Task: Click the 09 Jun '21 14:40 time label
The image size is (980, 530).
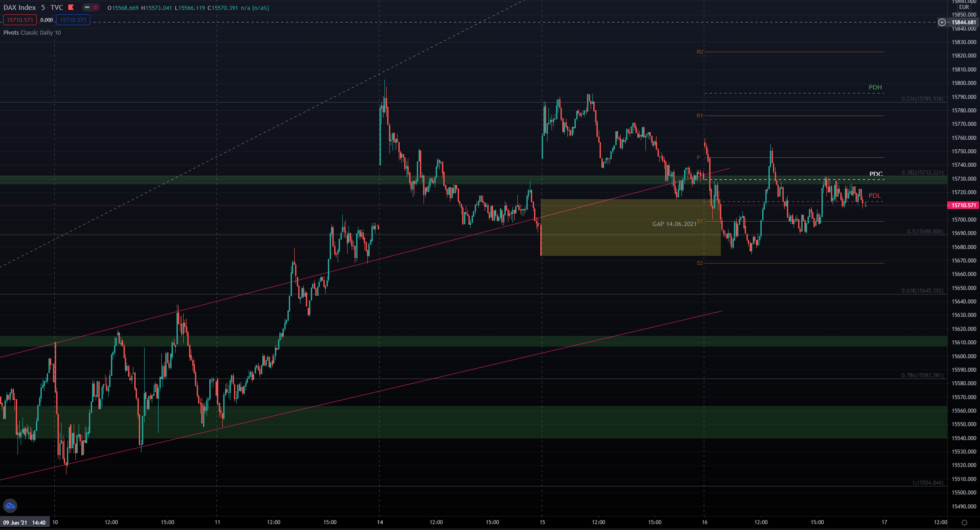Action: [24, 522]
